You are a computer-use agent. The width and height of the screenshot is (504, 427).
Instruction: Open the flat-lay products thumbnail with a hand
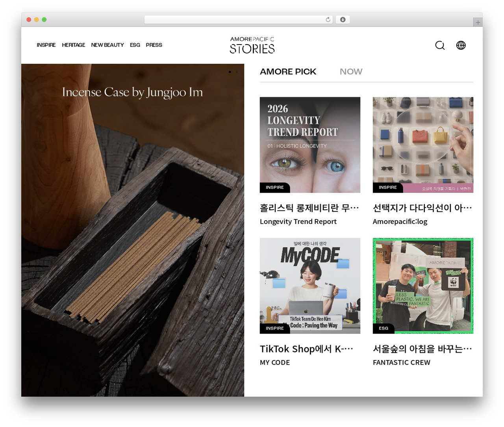coord(423,145)
